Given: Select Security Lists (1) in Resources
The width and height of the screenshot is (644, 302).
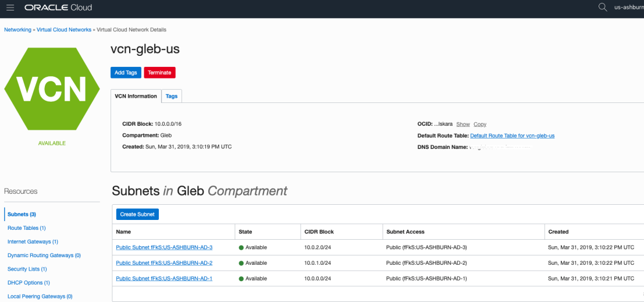Looking at the screenshot, I should [27, 269].
